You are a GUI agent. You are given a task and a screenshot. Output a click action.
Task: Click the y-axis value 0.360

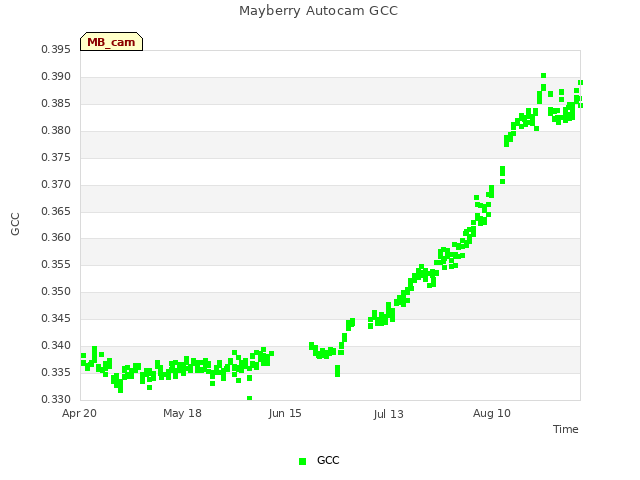[x=56, y=237]
